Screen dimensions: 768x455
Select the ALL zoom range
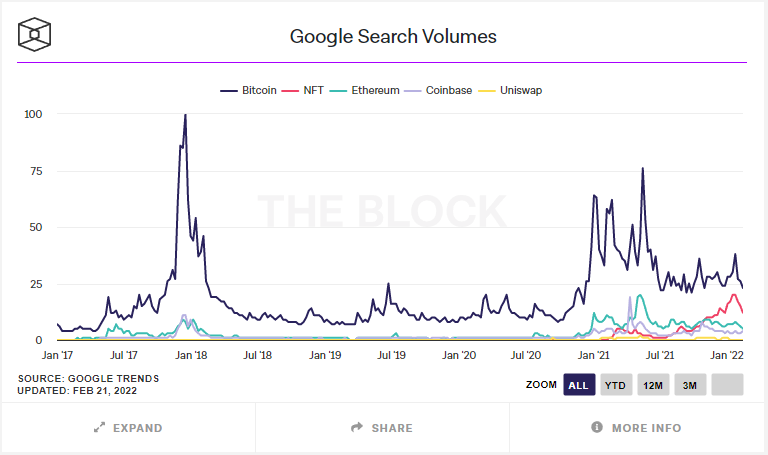coord(579,385)
